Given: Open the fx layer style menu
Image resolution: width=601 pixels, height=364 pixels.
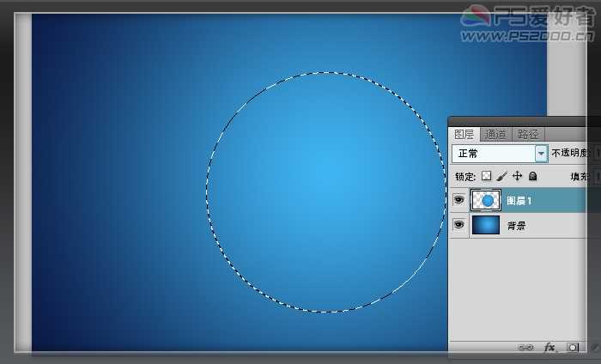Looking at the screenshot, I should 549,348.
